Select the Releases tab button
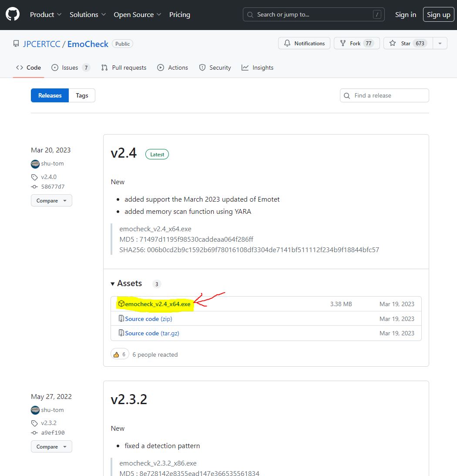Viewport: 457px width, 476px height. point(50,95)
